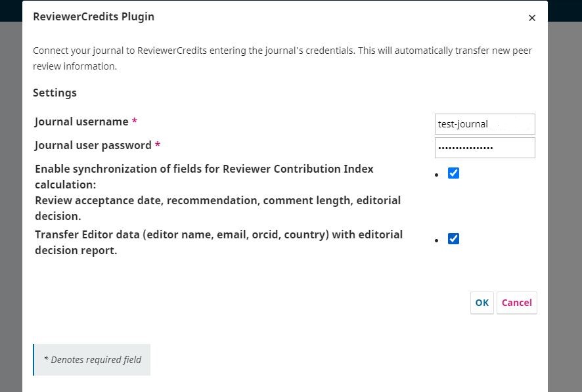Click the "Denotes required field" note
The height and width of the screenshot is (392, 582).
[x=92, y=360]
